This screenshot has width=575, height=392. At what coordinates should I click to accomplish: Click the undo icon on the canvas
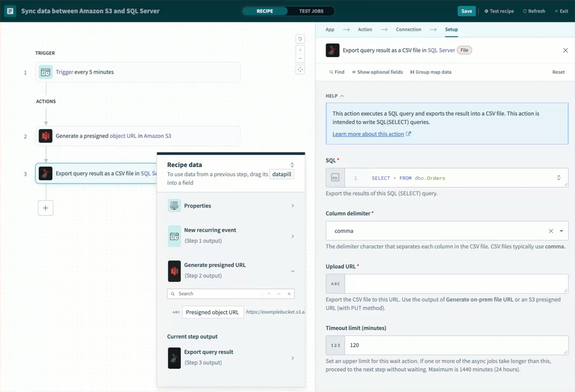tap(300, 39)
